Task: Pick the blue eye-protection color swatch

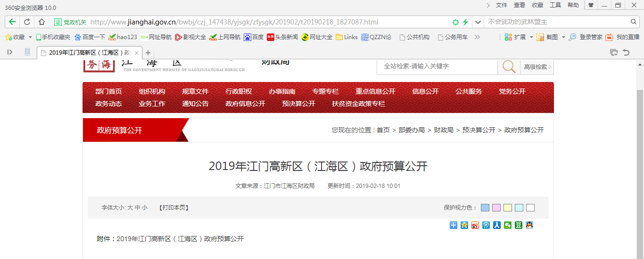Action: coord(485,208)
